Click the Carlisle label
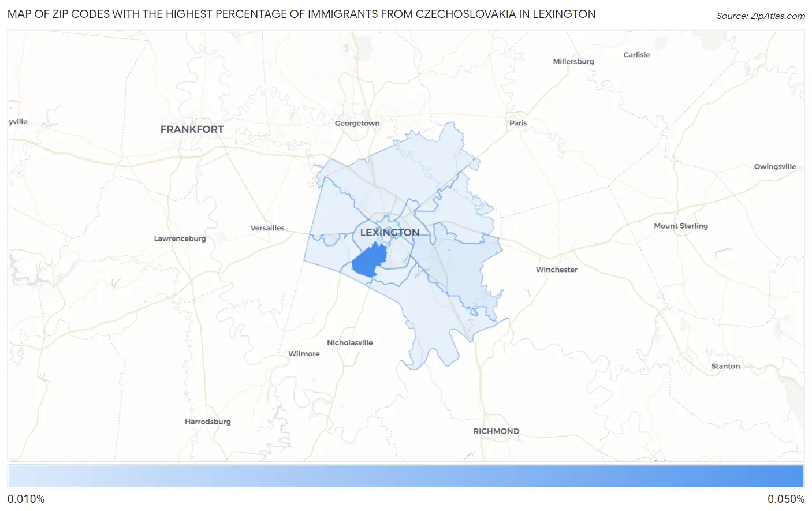This screenshot has height=511, width=812. pyautogui.click(x=636, y=55)
